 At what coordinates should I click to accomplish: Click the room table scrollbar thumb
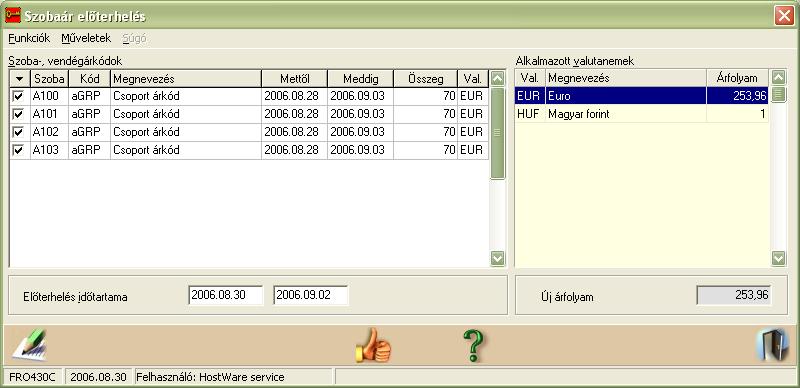(497, 133)
